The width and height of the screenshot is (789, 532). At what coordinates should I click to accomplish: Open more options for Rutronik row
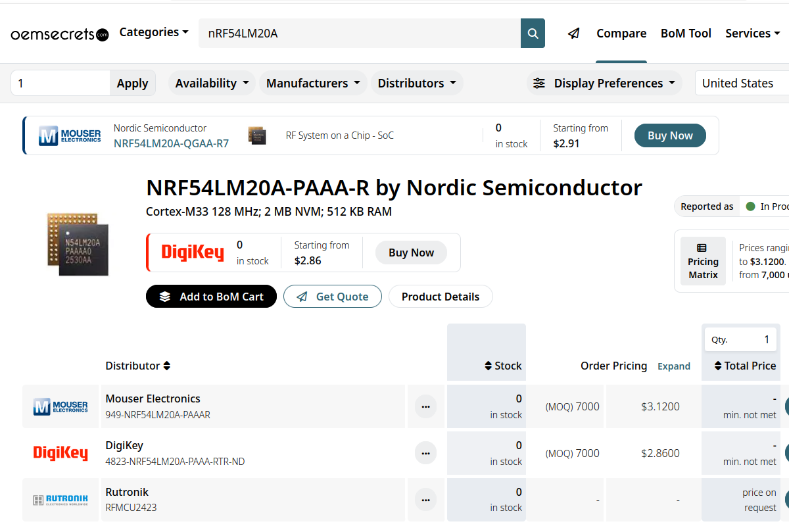425,500
